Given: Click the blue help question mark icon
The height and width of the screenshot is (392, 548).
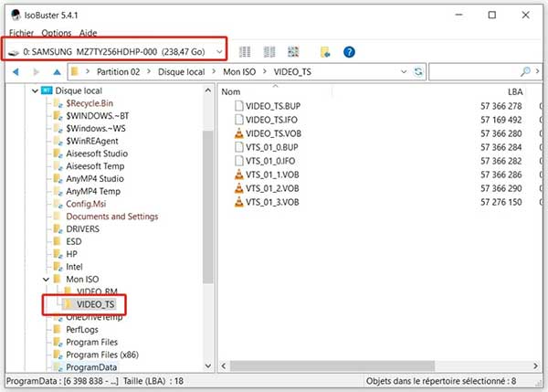Looking at the screenshot, I should 349,52.
